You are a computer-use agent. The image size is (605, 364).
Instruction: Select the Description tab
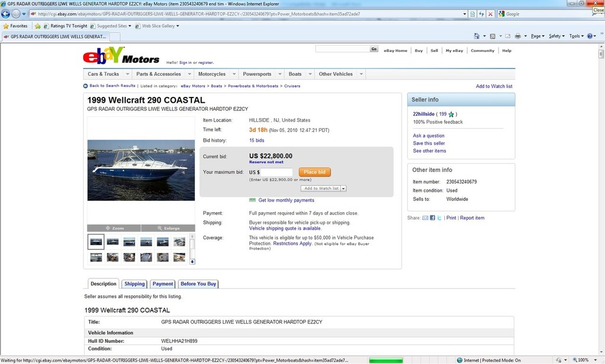tap(103, 284)
